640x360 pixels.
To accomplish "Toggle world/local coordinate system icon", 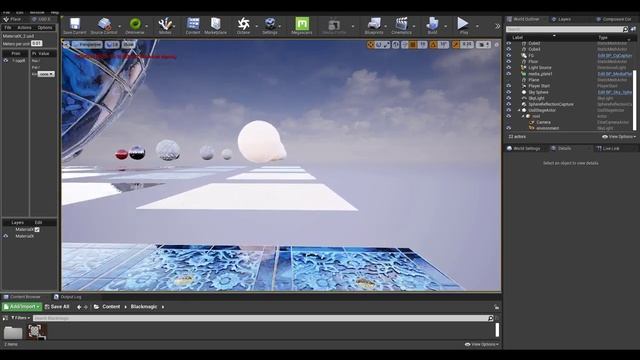I will coord(396,44).
